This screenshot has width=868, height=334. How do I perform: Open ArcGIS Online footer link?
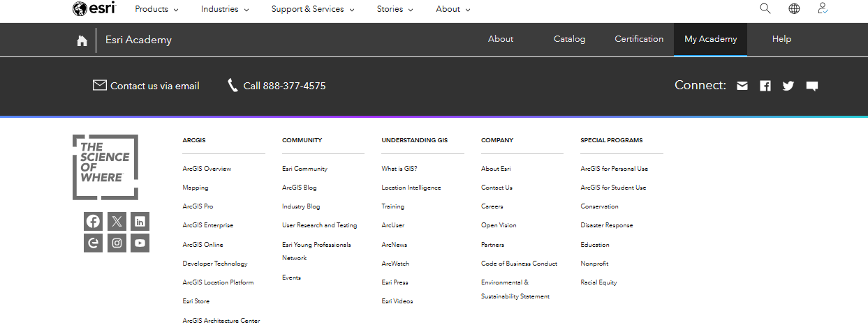pyautogui.click(x=203, y=245)
